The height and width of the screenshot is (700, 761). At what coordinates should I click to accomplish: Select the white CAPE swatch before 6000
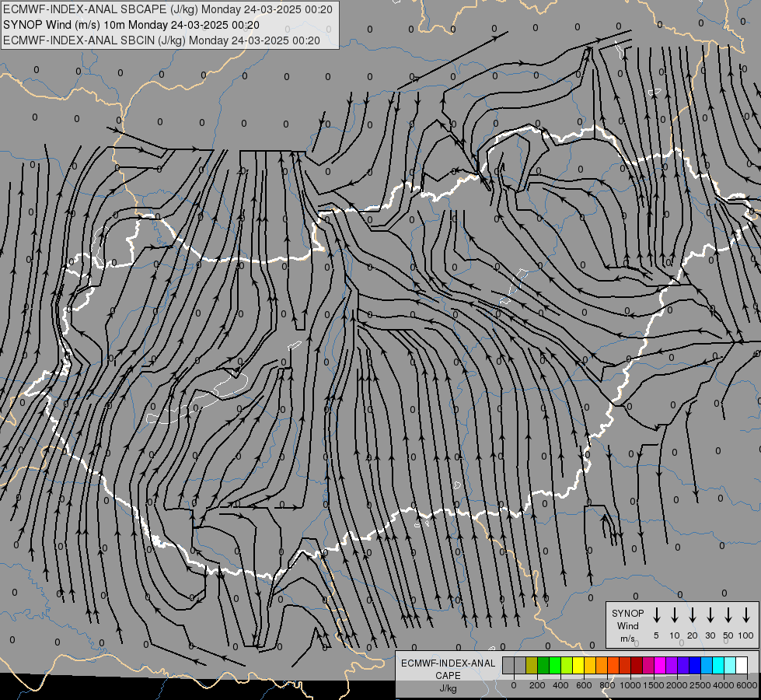[742, 665]
